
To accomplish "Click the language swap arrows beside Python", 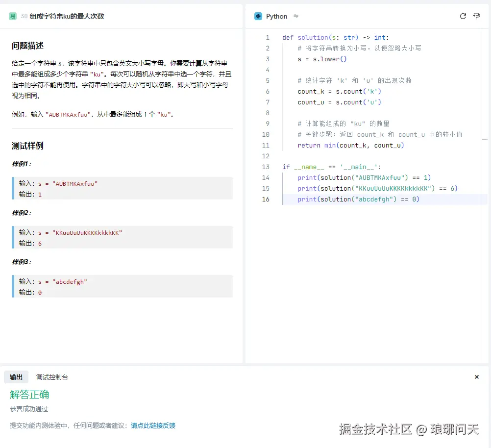I will click(x=295, y=16).
